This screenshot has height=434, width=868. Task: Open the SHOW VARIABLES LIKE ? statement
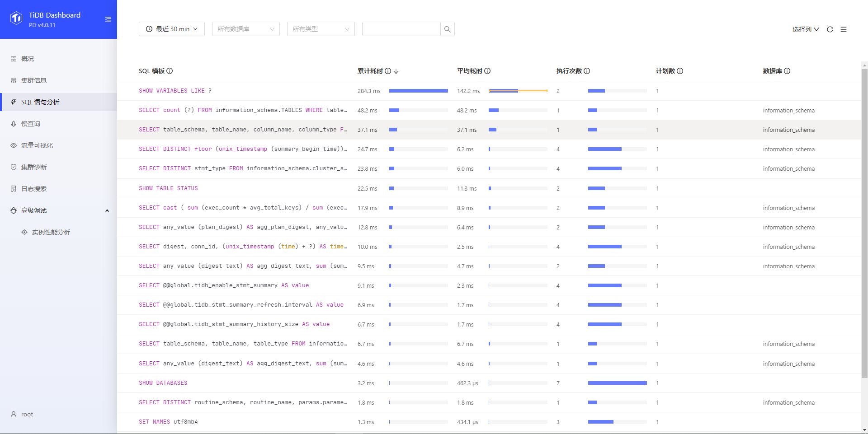(x=175, y=91)
